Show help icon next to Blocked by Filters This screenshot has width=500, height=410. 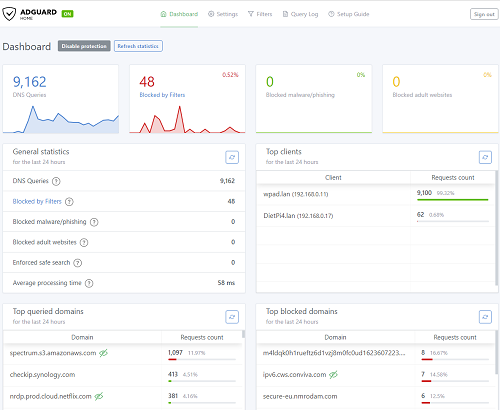69,201
